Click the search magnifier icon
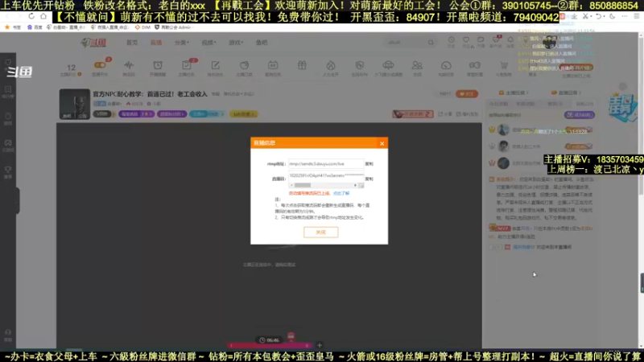The height and width of the screenshot is (362, 644). tap(431, 43)
